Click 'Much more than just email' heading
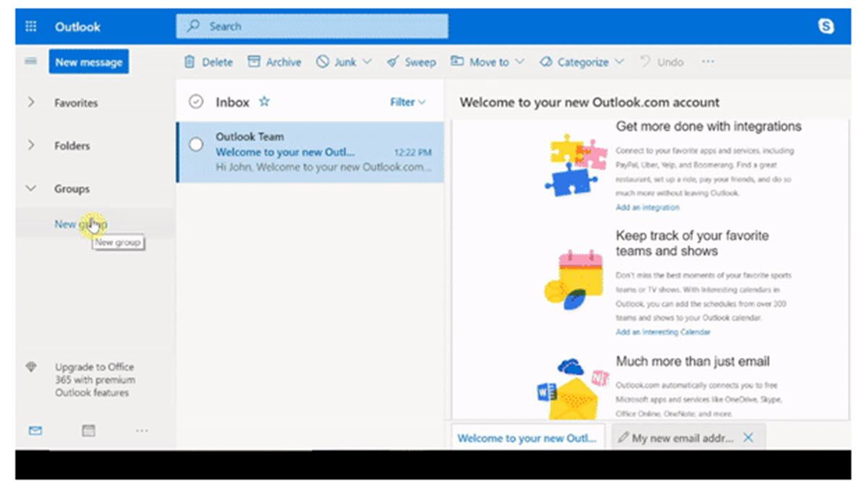Screen dimensions: 868x495 pos(693,361)
